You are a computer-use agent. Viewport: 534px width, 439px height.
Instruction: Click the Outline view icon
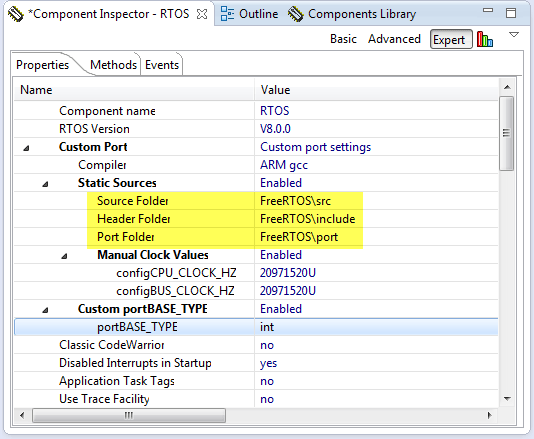click(x=227, y=14)
